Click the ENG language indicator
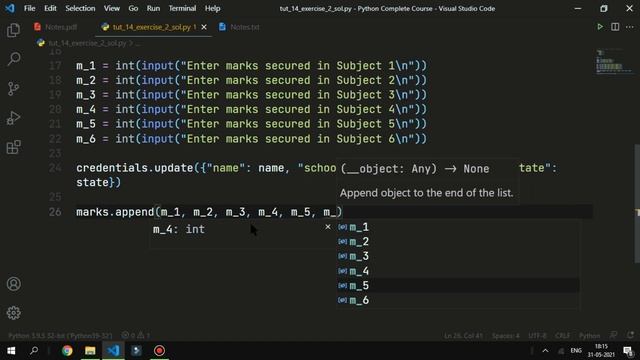The height and width of the screenshot is (360, 640). (x=576, y=351)
